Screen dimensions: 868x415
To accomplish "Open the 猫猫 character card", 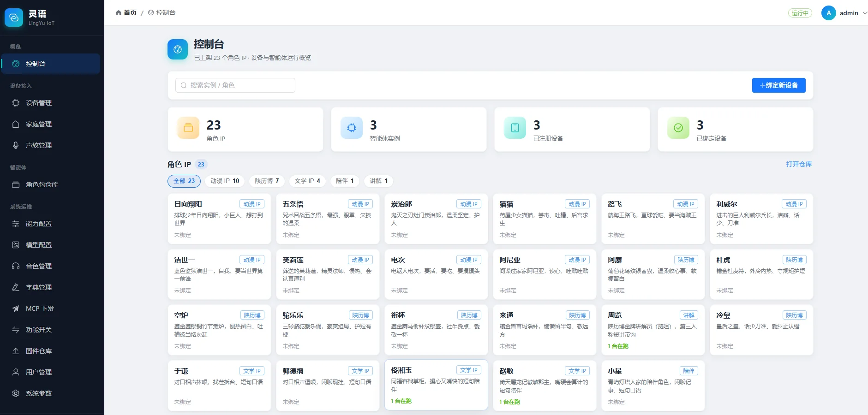I will pos(545,219).
